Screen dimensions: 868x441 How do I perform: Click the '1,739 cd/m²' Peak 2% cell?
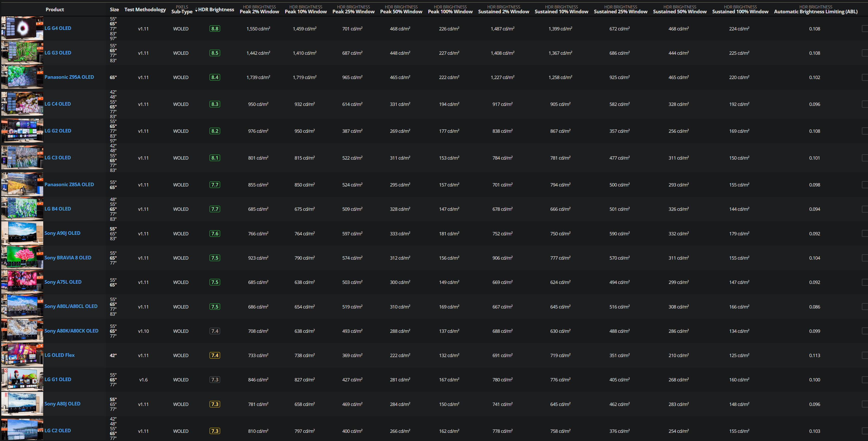pyautogui.click(x=259, y=77)
